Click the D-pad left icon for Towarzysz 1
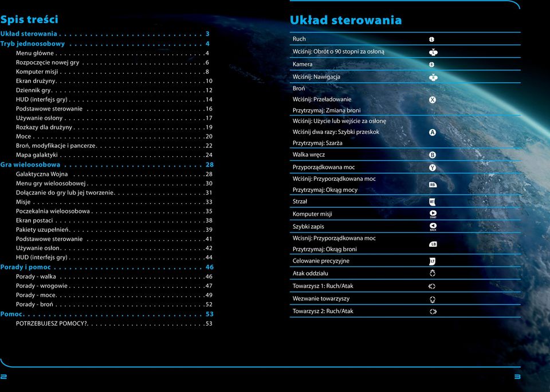The width and height of the screenshot is (550, 392). pos(432,286)
